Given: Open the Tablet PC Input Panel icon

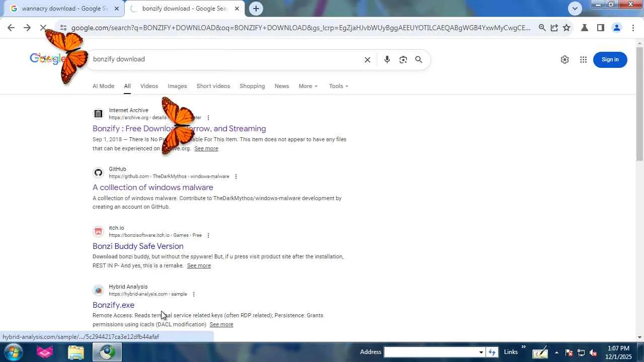Looking at the screenshot, I should pyautogui.click(x=540, y=352).
